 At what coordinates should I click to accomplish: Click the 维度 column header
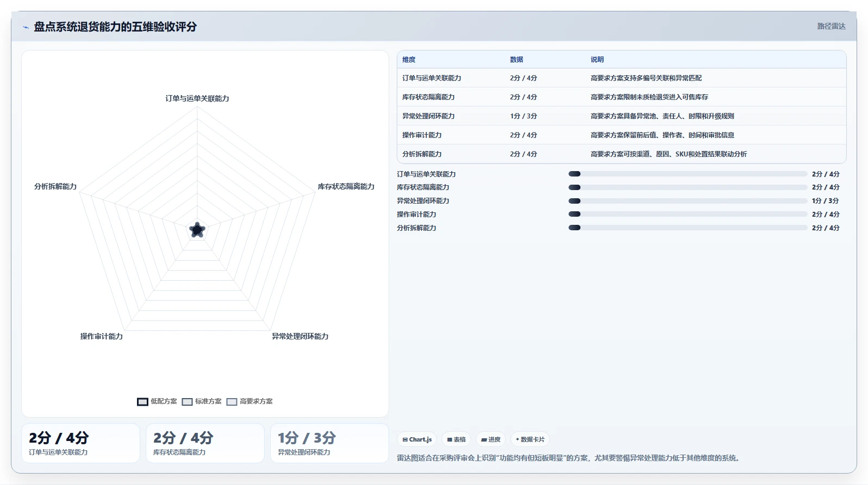click(409, 60)
